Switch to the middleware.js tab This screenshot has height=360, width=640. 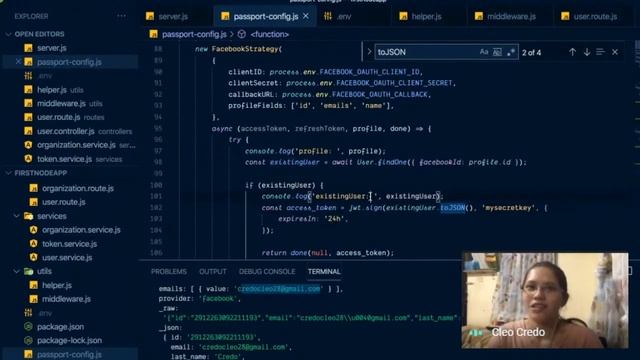(x=511, y=16)
